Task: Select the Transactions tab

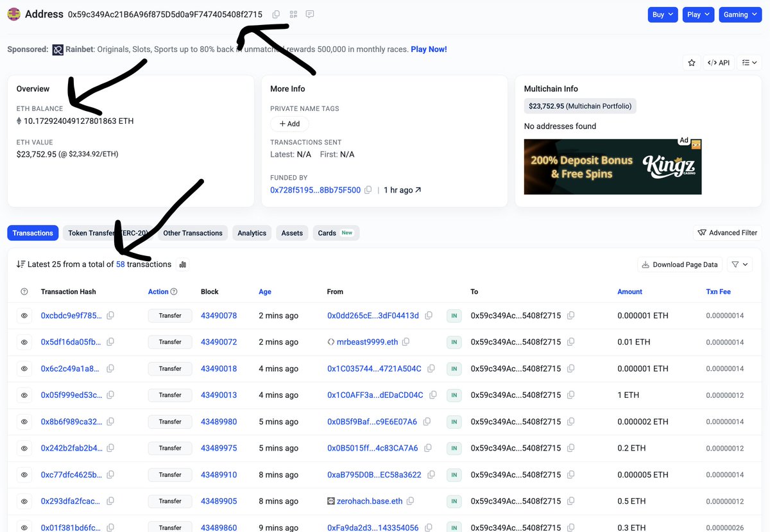Action: click(33, 233)
